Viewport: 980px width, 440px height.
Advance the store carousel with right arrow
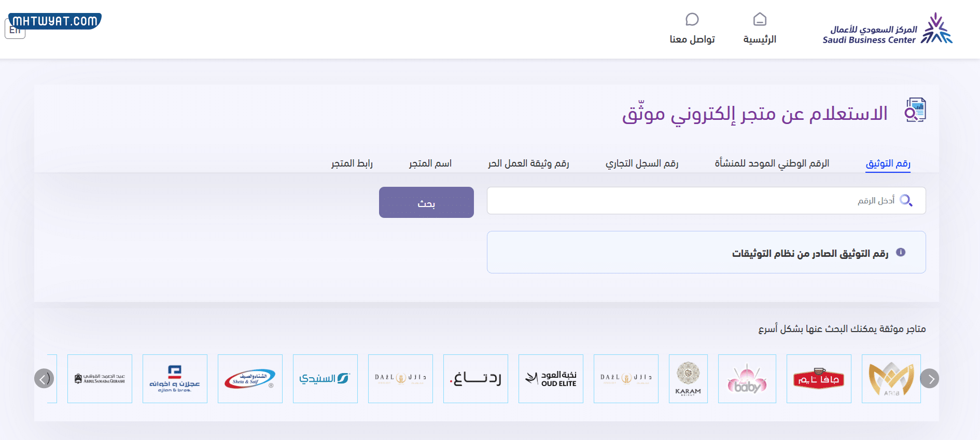(x=930, y=379)
